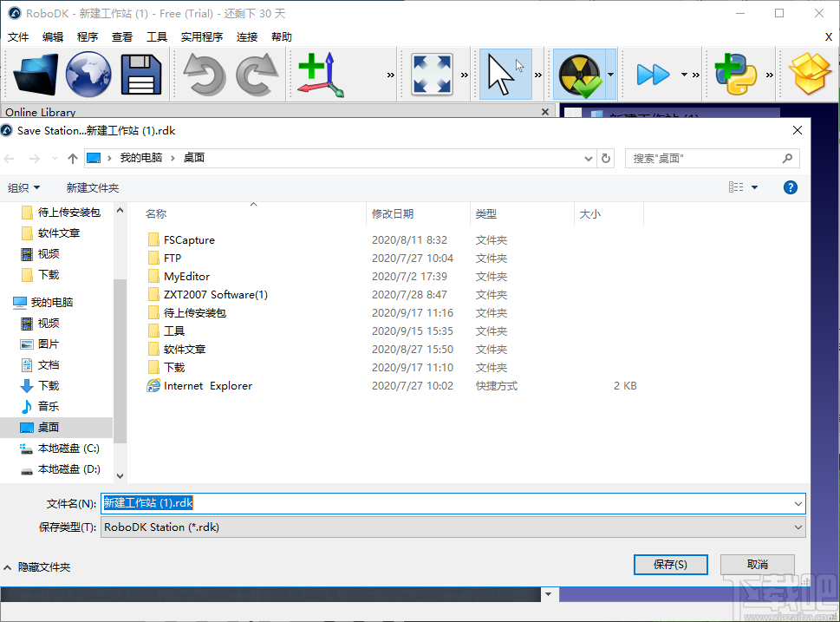Select 桌面 in navigation tree

[49, 428]
